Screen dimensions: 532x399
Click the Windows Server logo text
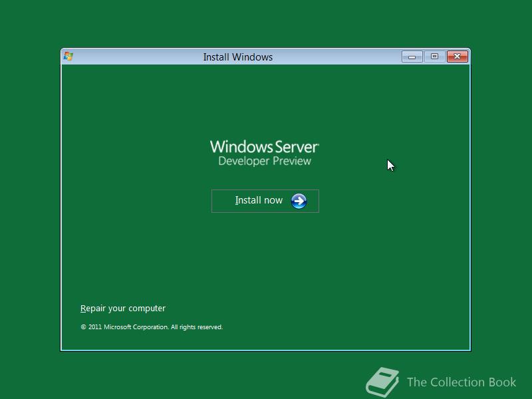(264, 147)
